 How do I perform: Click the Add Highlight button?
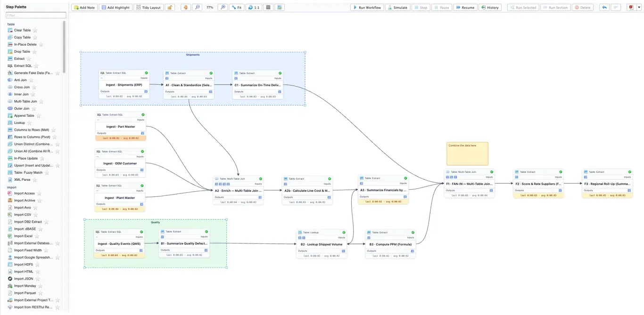tap(116, 8)
